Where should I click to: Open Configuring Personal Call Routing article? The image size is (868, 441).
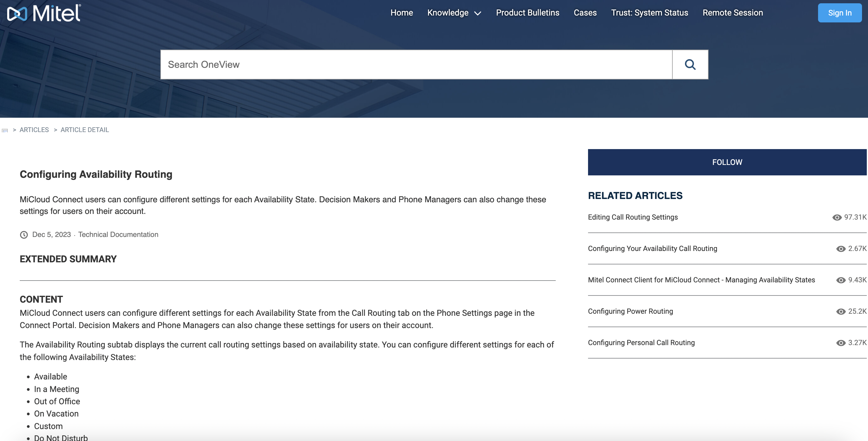point(641,342)
